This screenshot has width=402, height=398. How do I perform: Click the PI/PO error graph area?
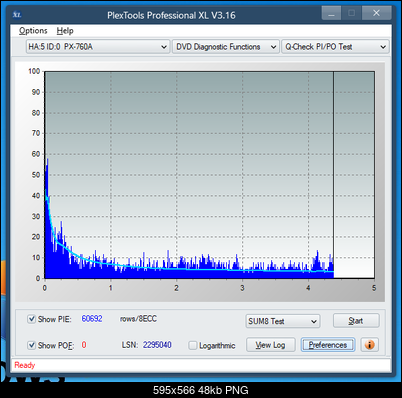209,175
